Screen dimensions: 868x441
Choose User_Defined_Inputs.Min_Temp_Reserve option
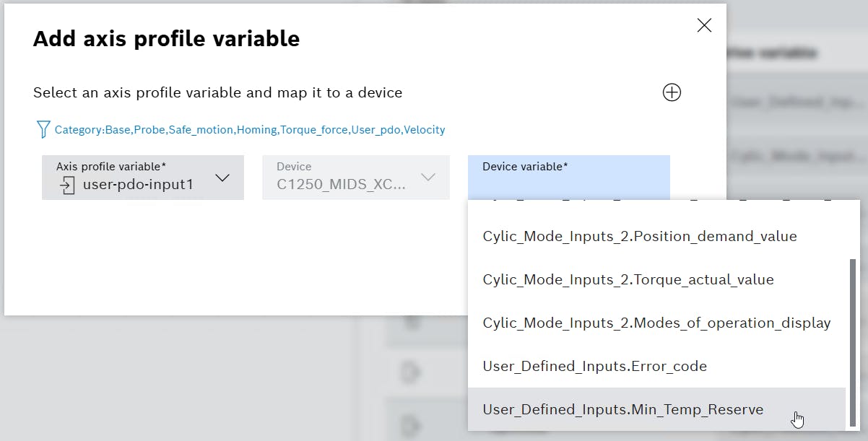tap(622, 409)
